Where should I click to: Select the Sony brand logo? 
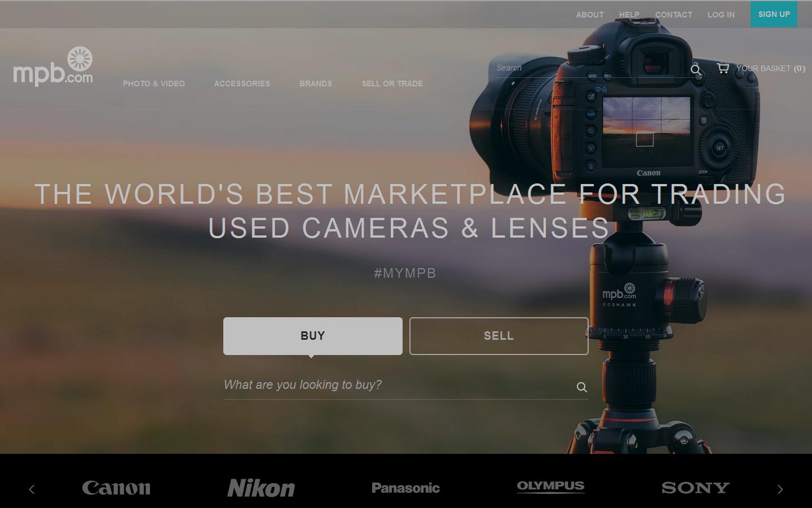tap(695, 488)
